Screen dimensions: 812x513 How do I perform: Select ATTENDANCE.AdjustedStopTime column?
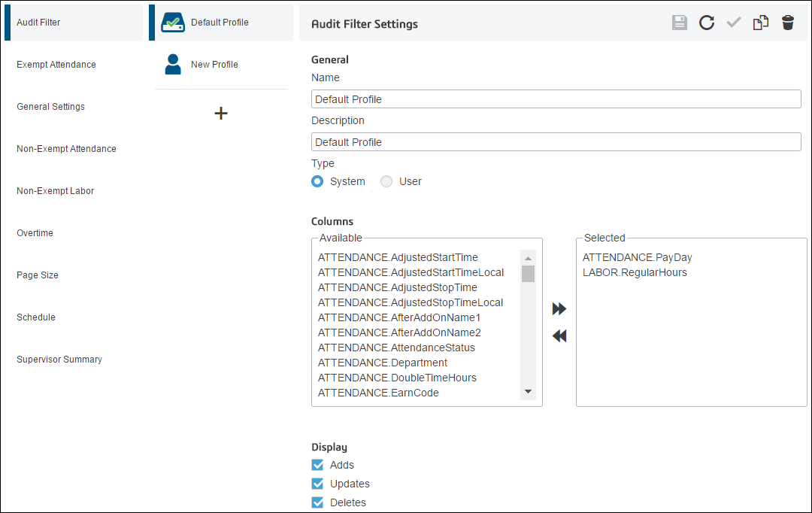397,287
